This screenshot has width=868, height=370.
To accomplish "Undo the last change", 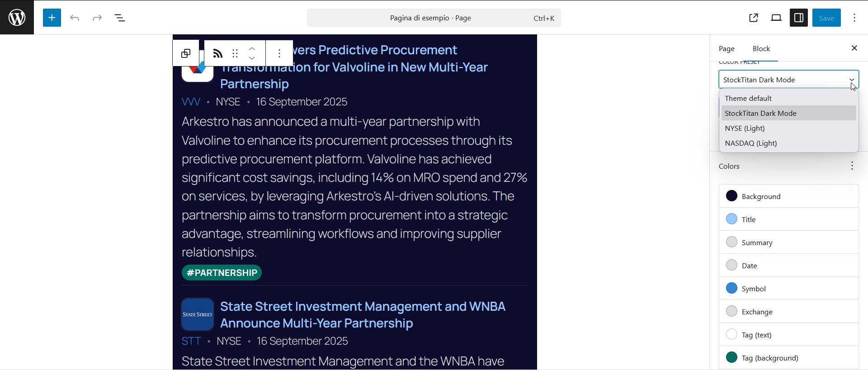I will click(75, 18).
